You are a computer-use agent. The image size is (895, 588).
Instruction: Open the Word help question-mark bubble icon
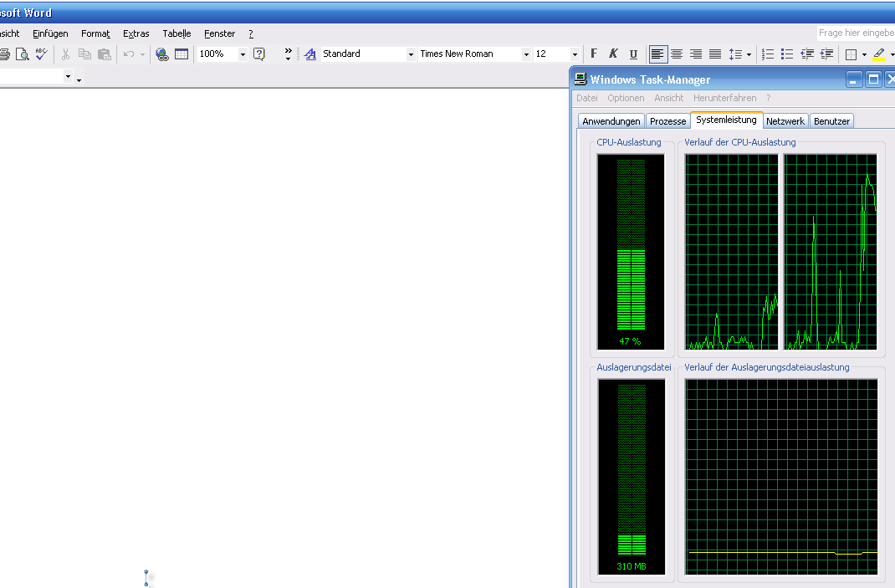pyautogui.click(x=259, y=54)
